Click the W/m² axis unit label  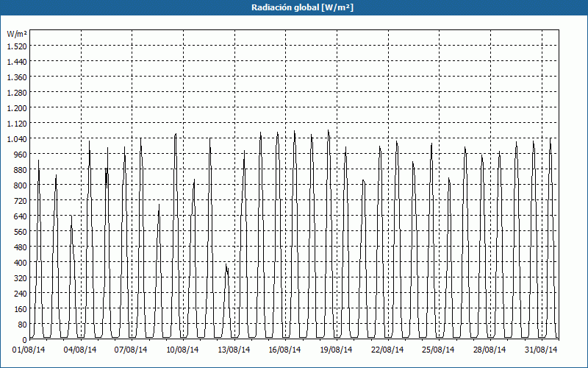click(x=17, y=34)
